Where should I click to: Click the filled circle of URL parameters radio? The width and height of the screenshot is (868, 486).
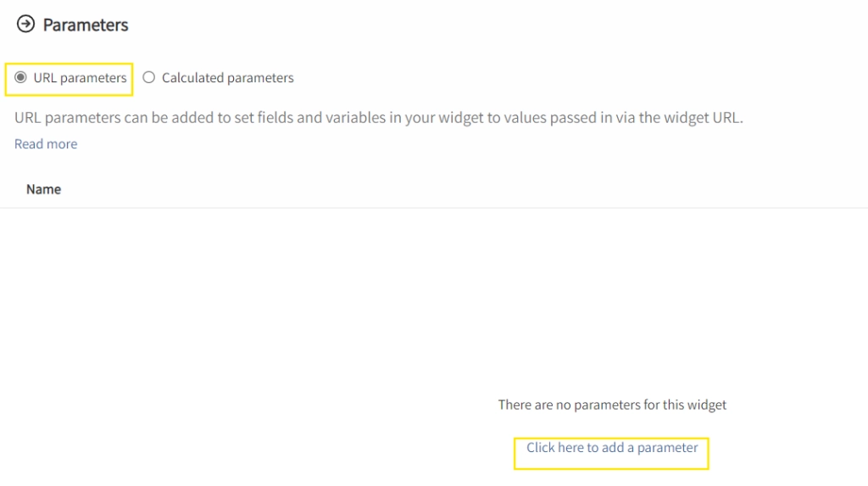20,77
